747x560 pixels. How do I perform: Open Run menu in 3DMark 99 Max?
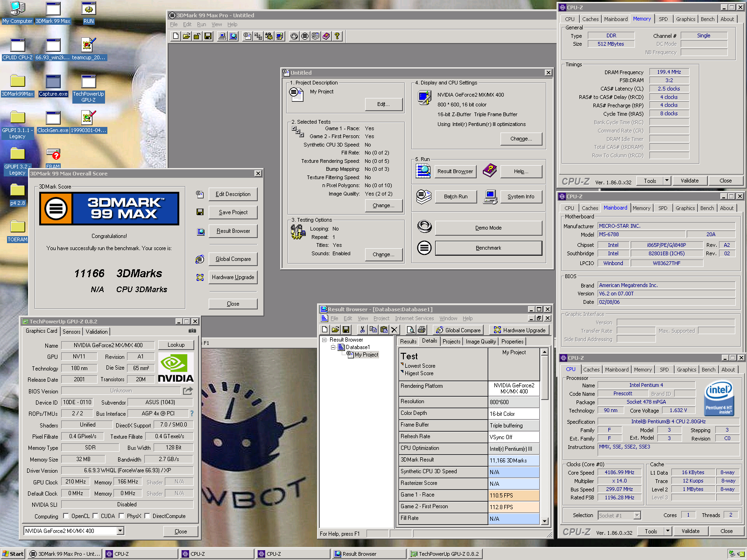[201, 24]
